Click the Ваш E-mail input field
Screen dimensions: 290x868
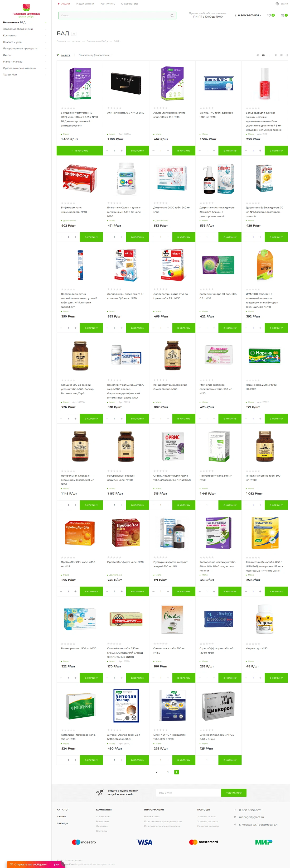click(188, 793)
